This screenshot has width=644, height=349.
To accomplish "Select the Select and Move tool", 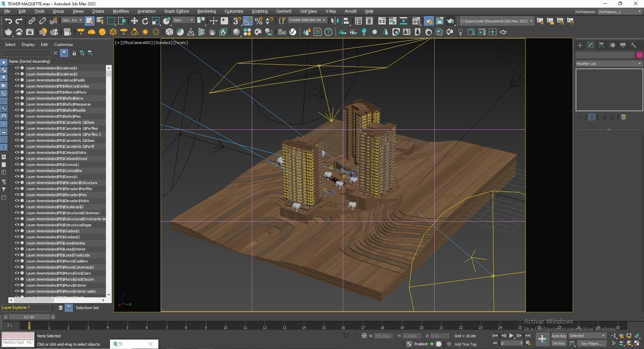I will [x=134, y=20].
